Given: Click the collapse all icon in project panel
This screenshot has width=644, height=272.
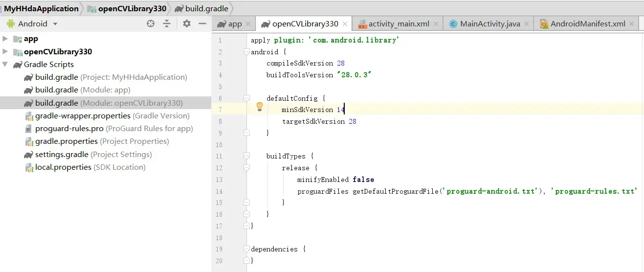Looking at the screenshot, I should (167, 23).
